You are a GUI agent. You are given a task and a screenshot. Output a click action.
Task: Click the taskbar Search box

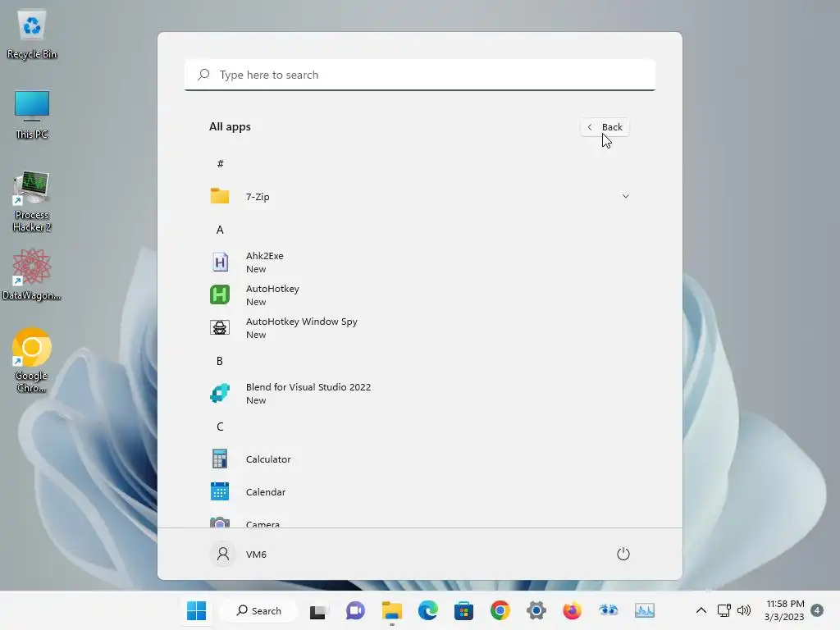click(x=258, y=610)
